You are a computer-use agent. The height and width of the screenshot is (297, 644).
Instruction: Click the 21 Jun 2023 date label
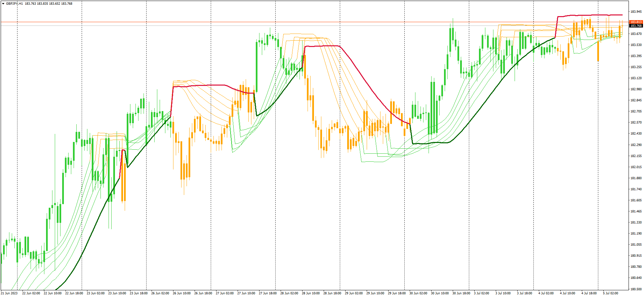click(x=9, y=293)
